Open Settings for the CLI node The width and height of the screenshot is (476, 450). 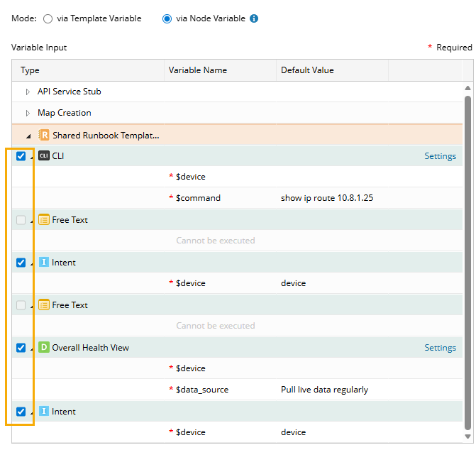point(440,156)
